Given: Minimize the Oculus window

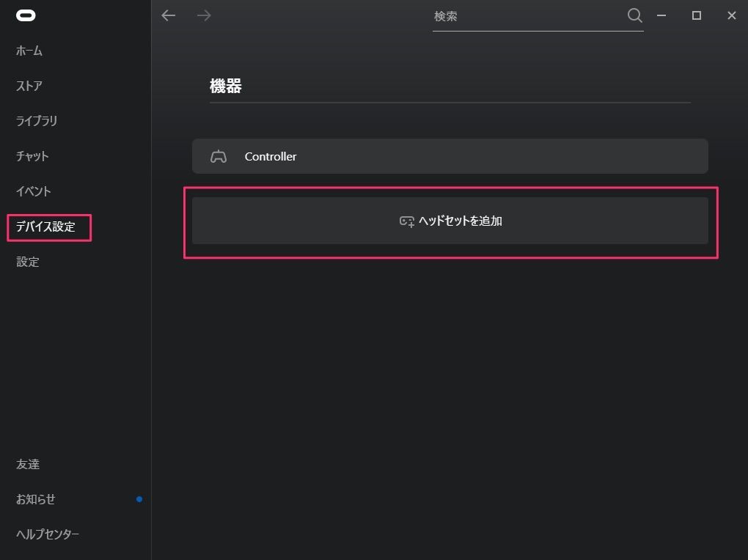Looking at the screenshot, I should (x=661, y=15).
